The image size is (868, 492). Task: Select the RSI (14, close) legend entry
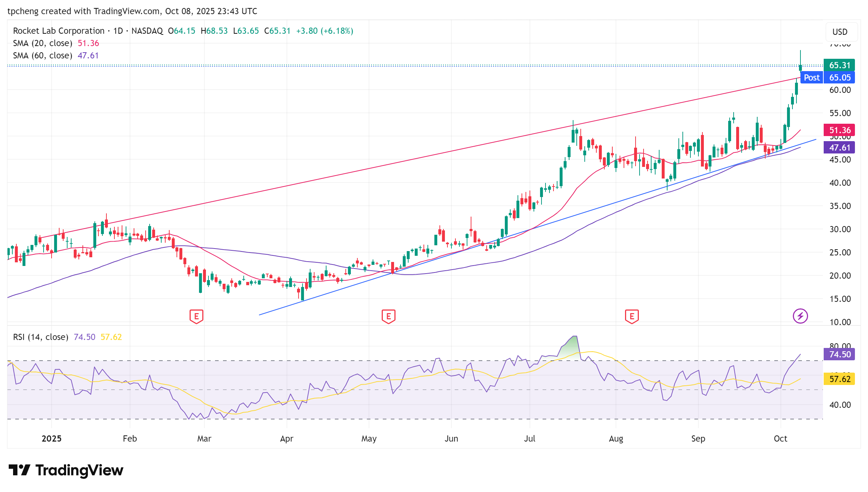[x=40, y=337]
